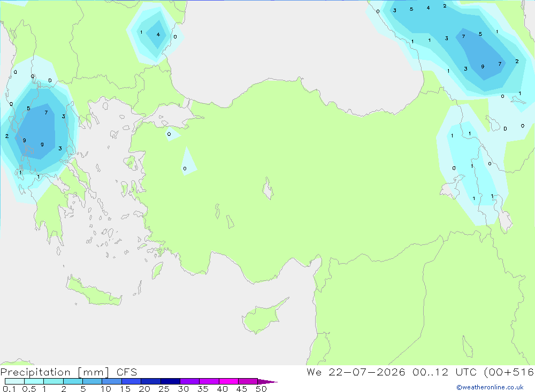
Task: Click the 0.1–0.5 mm lightest cyan legend swatch
Action: click(14, 381)
